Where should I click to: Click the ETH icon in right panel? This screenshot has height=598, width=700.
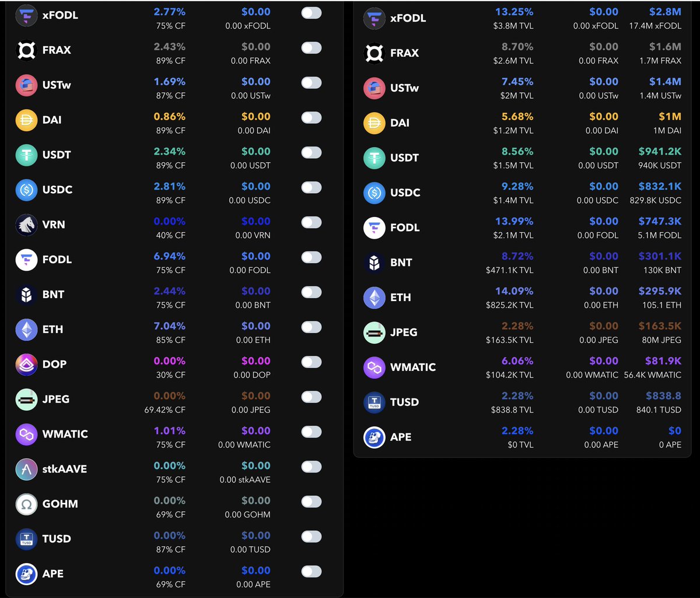pos(374,298)
